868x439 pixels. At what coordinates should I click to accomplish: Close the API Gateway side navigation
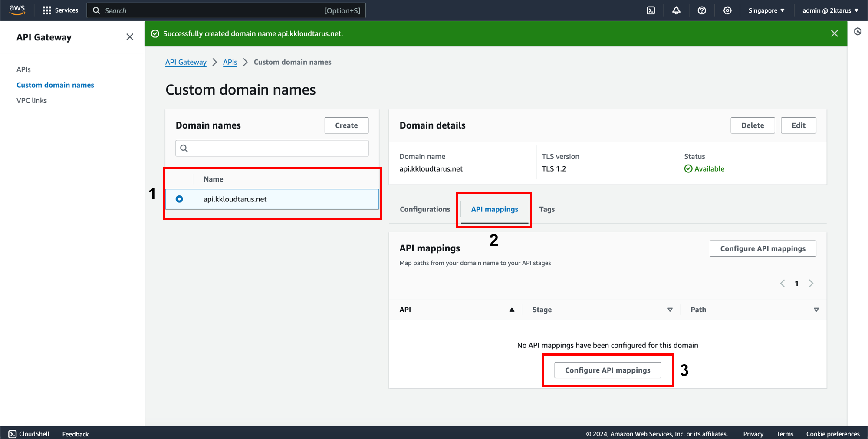coord(130,37)
